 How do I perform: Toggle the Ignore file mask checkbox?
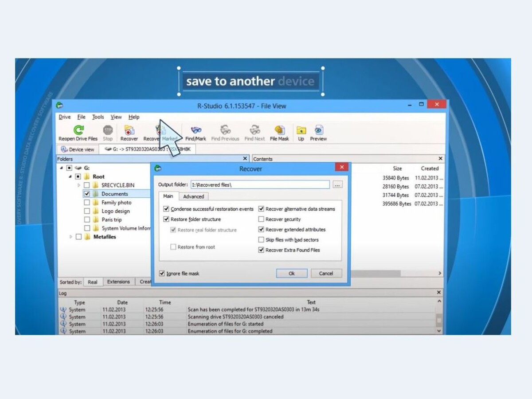click(162, 274)
